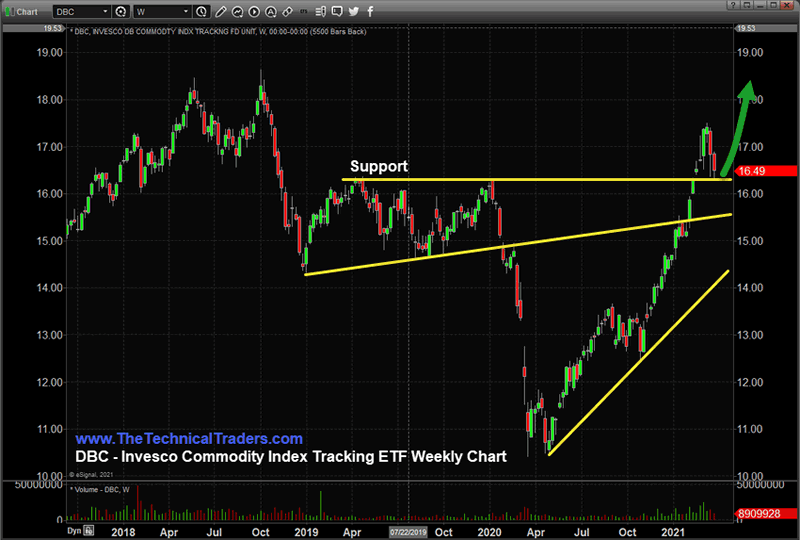Image resolution: width=800 pixels, height=540 pixels.
Task: Click the link chain icon
Action: click(x=287, y=11)
